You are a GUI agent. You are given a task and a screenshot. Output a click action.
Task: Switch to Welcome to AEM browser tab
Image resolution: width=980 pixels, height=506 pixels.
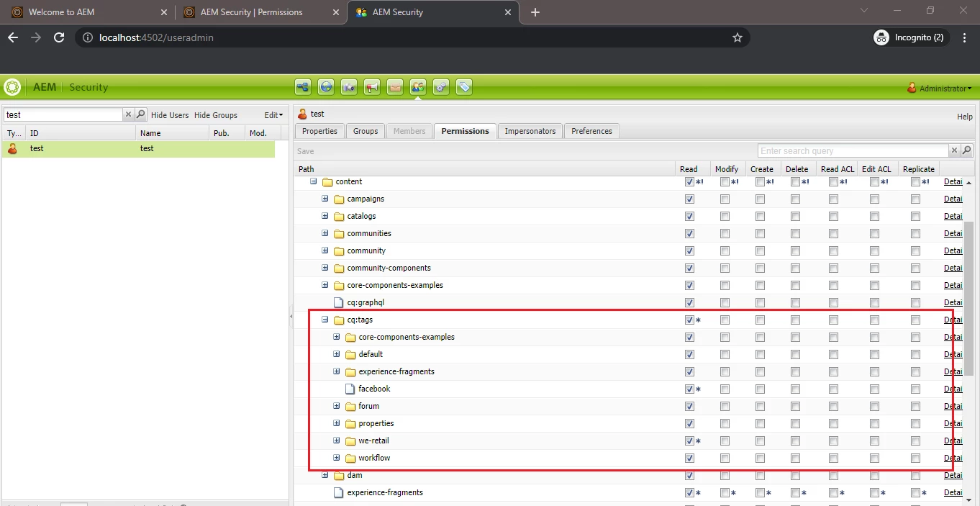[88, 12]
